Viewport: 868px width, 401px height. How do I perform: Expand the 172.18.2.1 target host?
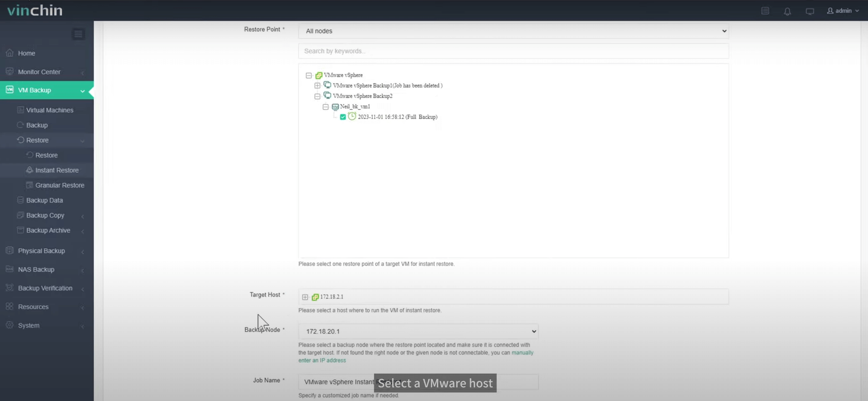pyautogui.click(x=305, y=297)
